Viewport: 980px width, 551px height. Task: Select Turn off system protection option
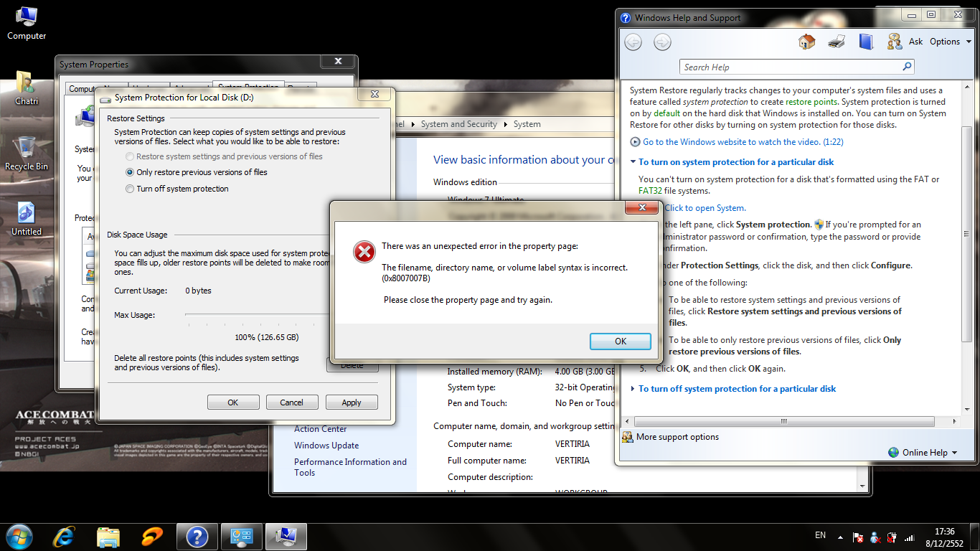(176, 189)
